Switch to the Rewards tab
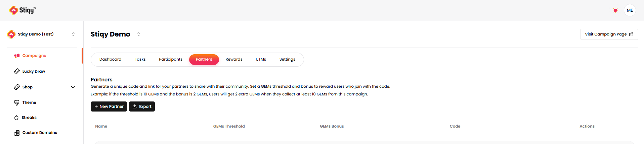Image resolution: width=644 pixels, height=144 pixels. pos(234,59)
